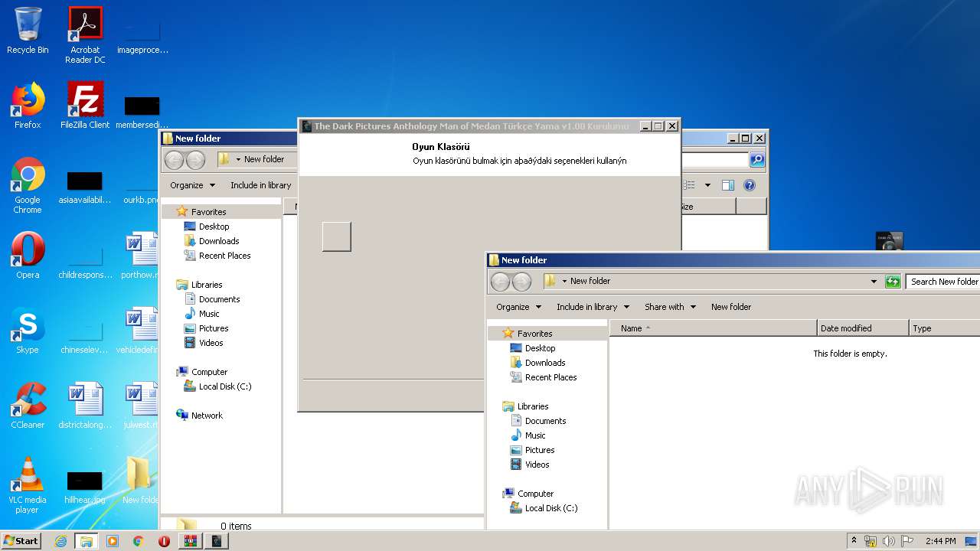This screenshot has height=551, width=980.
Task: Select Recent Places in front window sidebar
Action: coord(550,377)
